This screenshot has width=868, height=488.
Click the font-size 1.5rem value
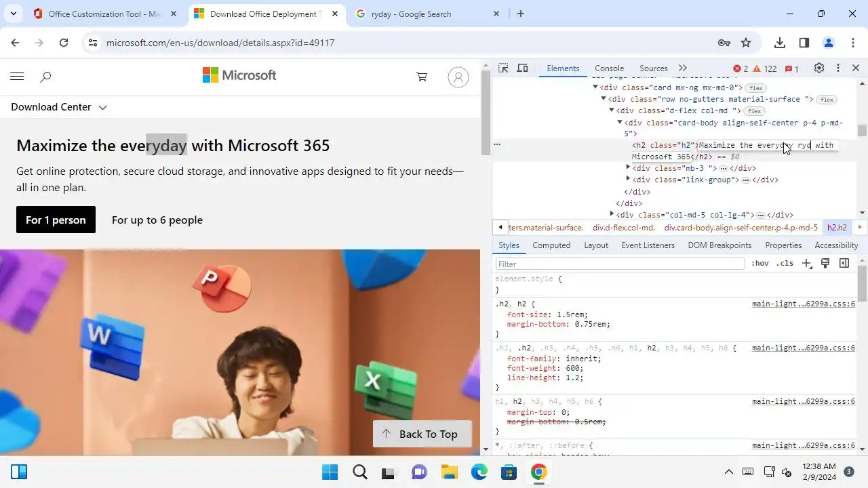click(x=570, y=314)
